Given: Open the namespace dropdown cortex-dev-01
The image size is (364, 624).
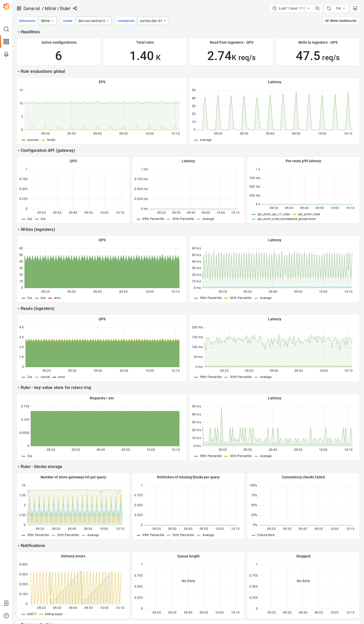Looking at the screenshot, I should coord(153,21).
